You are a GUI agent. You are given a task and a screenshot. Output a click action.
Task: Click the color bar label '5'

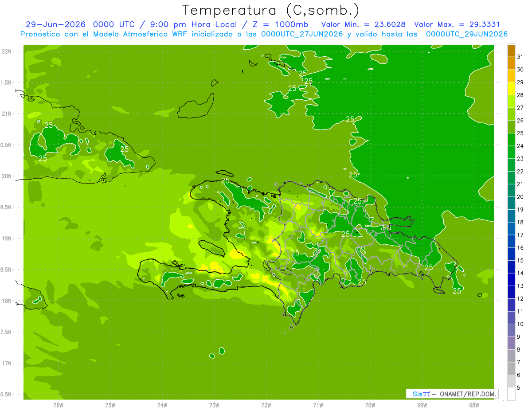pos(519,388)
